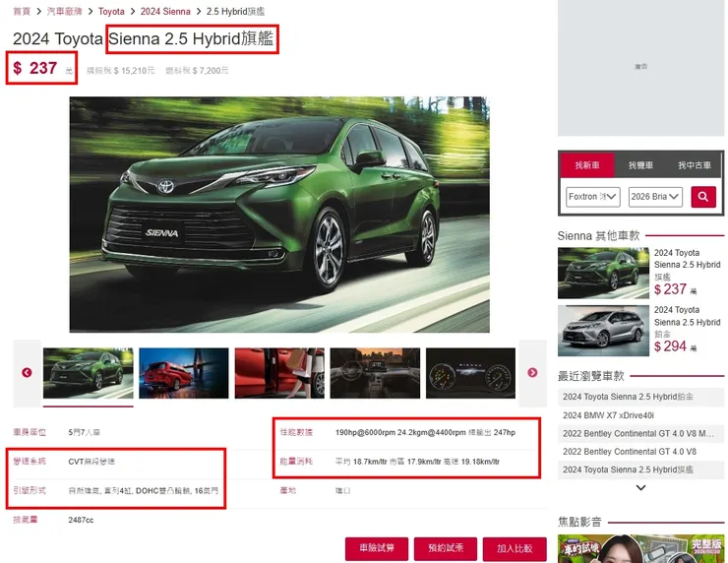
Task: Open recent item 2024 Toyota Sienna 2.5 Hybrid旗艦
Action: 628,469
